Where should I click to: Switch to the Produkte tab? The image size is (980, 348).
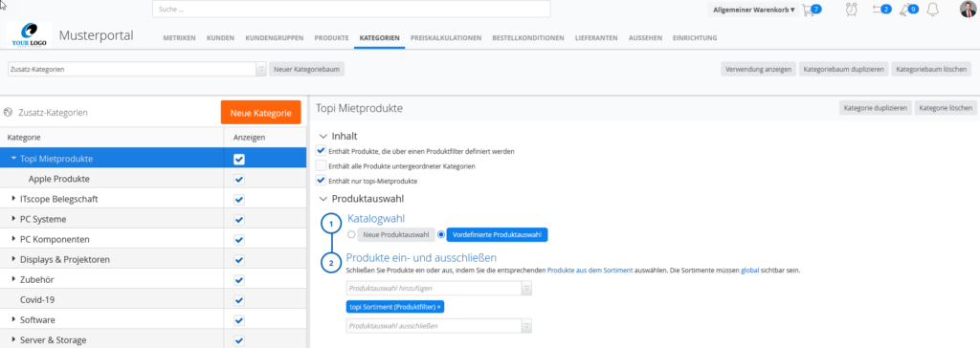pyautogui.click(x=331, y=38)
